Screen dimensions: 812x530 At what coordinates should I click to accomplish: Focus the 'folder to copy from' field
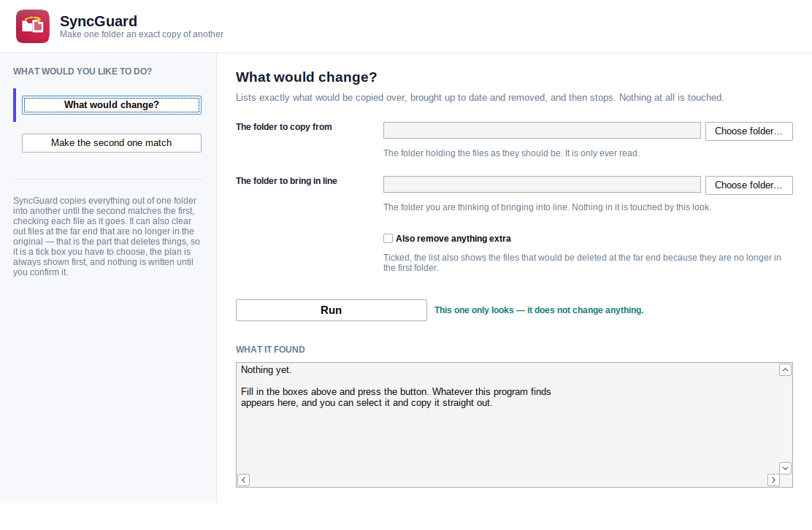(542, 131)
